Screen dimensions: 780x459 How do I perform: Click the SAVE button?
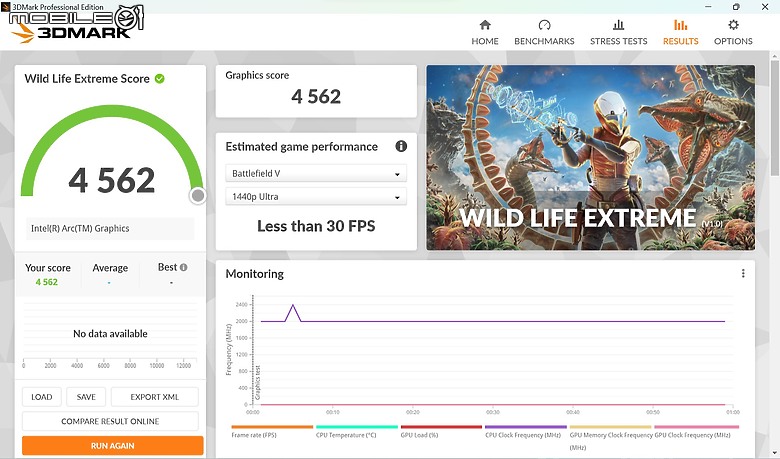pos(86,397)
